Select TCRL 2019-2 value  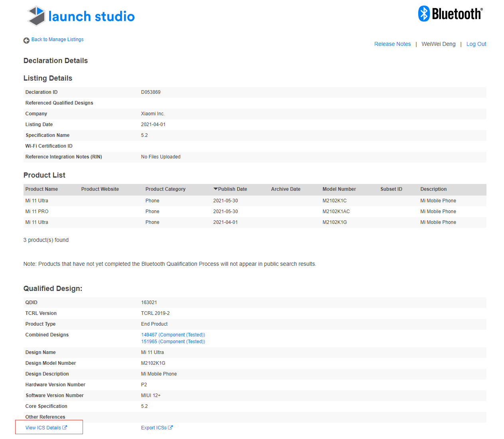click(x=155, y=313)
